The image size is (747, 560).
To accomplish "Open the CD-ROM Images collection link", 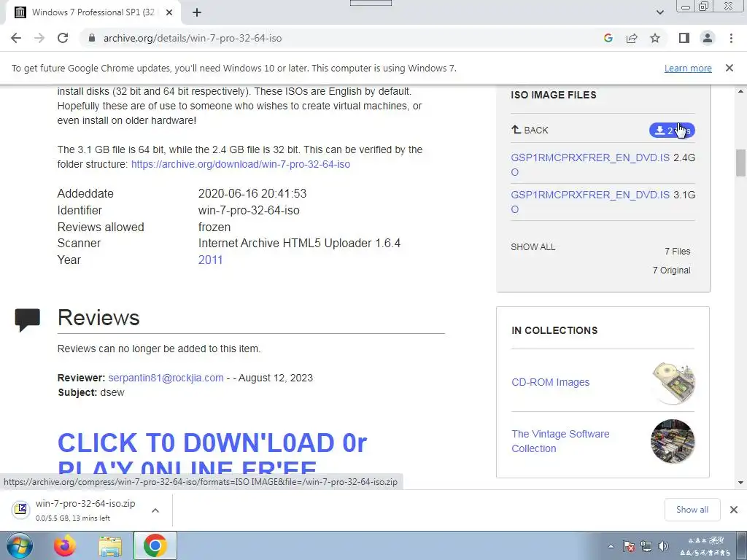I will (x=550, y=382).
